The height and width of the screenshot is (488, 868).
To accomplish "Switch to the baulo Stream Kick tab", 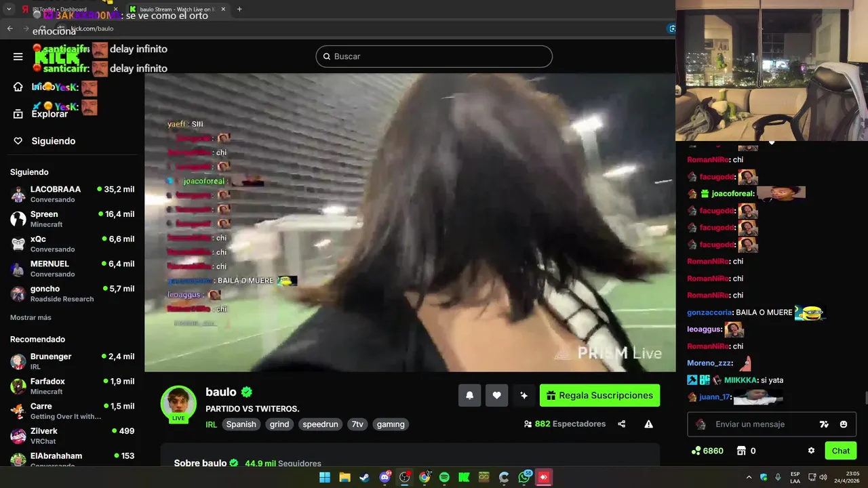I will click(x=176, y=9).
